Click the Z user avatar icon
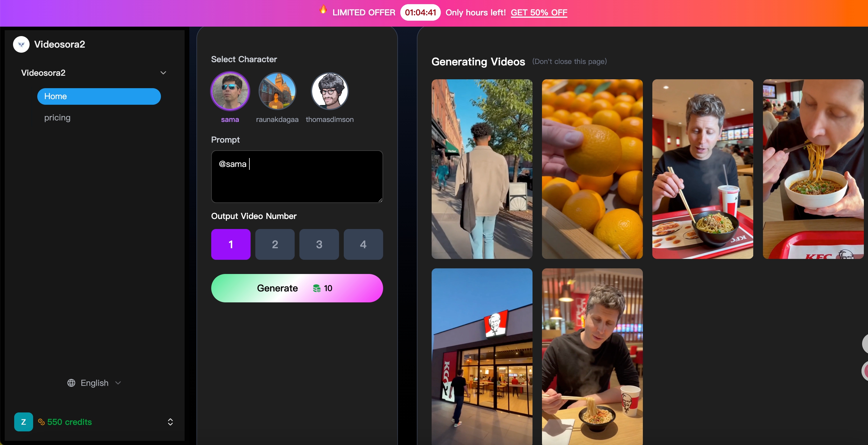The height and width of the screenshot is (445, 868). pos(23,422)
